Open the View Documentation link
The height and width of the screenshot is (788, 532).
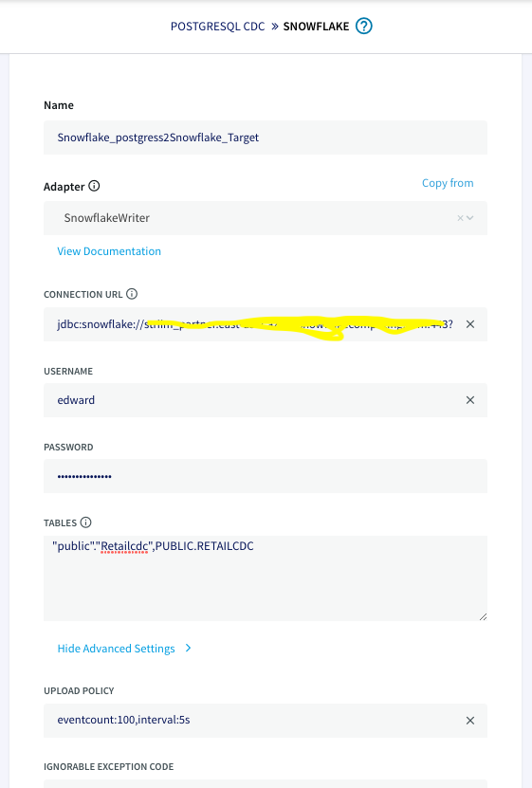(x=109, y=251)
